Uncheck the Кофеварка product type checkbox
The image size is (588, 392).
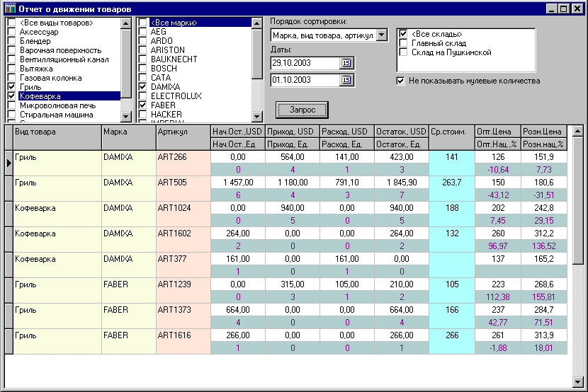tap(11, 96)
